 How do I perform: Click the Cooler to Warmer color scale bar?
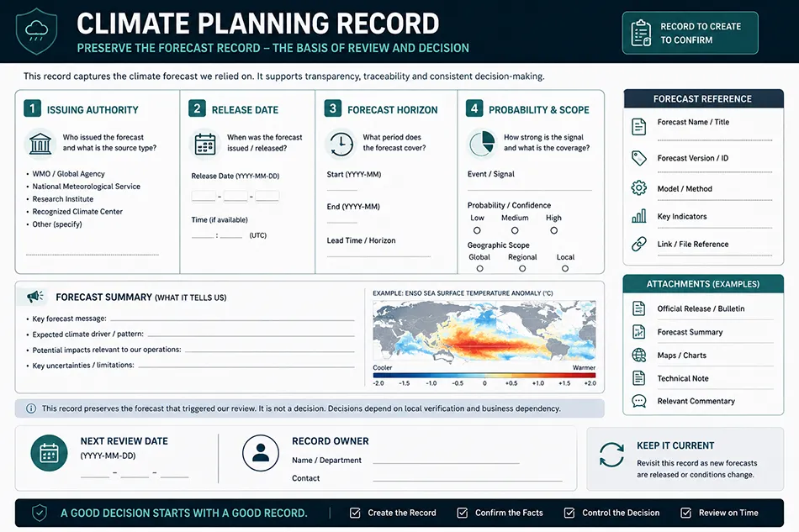coord(484,375)
